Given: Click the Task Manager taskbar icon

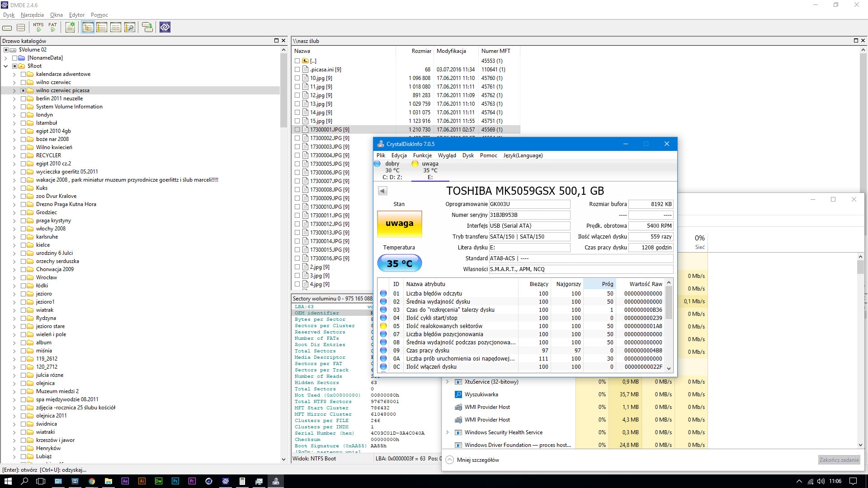Looking at the screenshot, I should pos(259,481).
